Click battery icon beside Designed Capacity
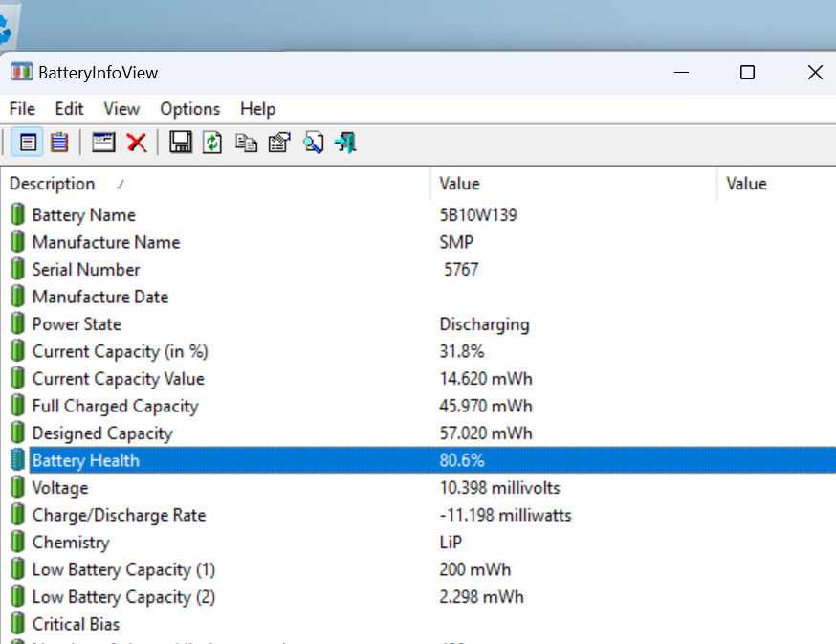This screenshot has height=644, width=836. pos(17,433)
